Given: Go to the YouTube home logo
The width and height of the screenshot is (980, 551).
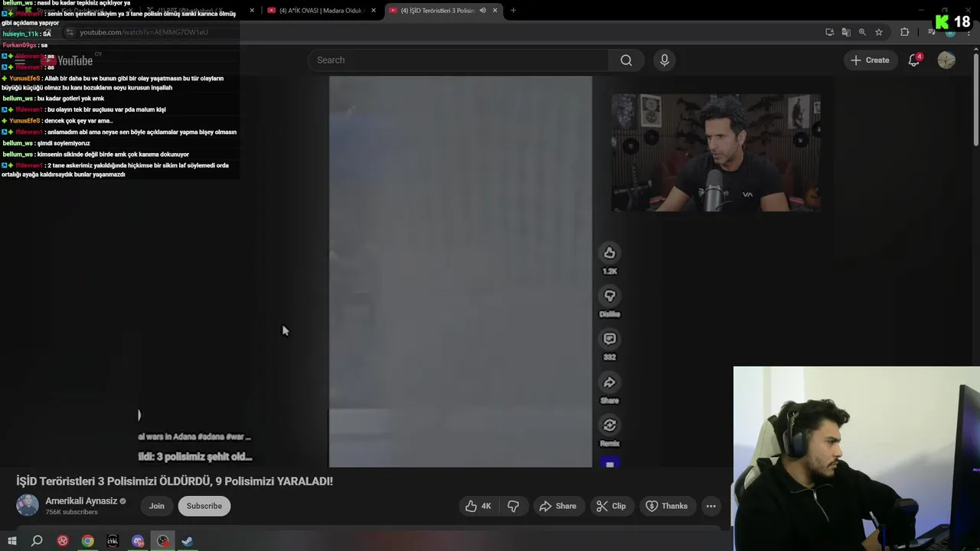Looking at the screenshot, I should point(67,60).
